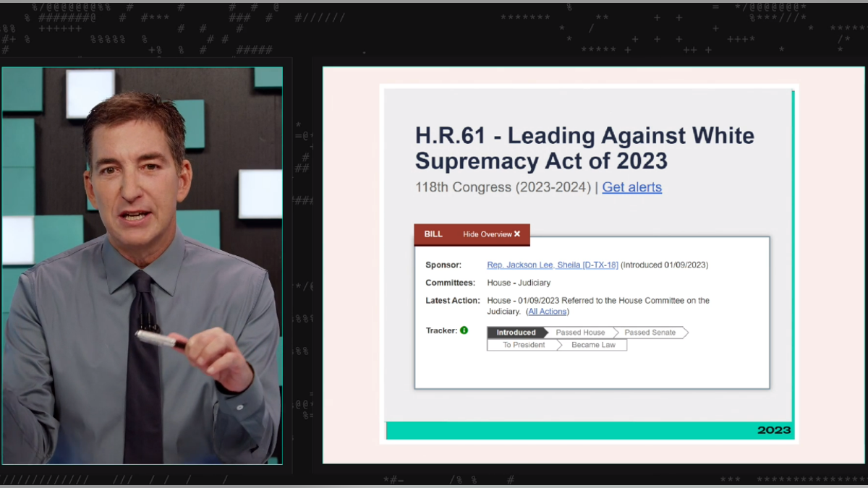
Task: Click the Committees: label
Action: pos(450,283)
